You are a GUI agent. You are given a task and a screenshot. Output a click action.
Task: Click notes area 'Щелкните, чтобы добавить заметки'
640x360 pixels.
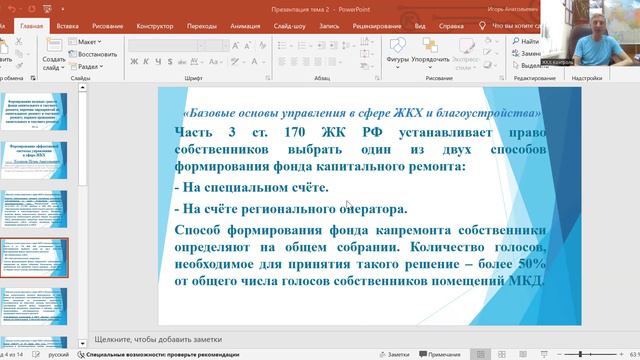click(x=158, y=339)
